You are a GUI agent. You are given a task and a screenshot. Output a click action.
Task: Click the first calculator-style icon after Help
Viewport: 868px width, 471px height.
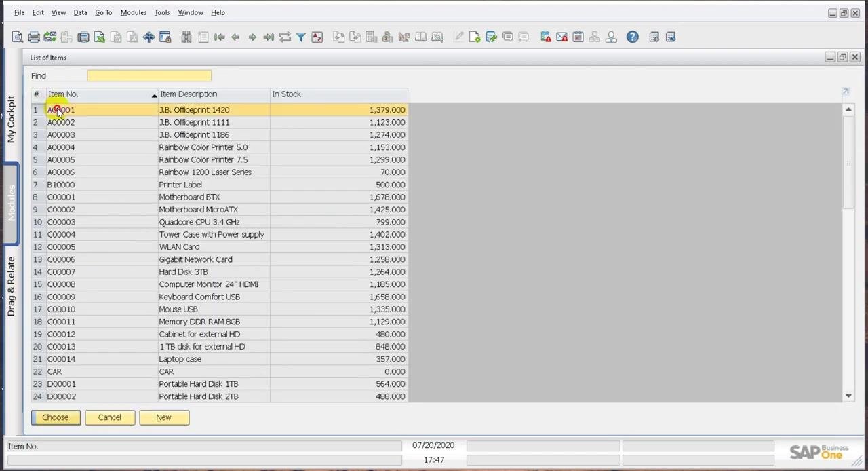pos(654,37)
